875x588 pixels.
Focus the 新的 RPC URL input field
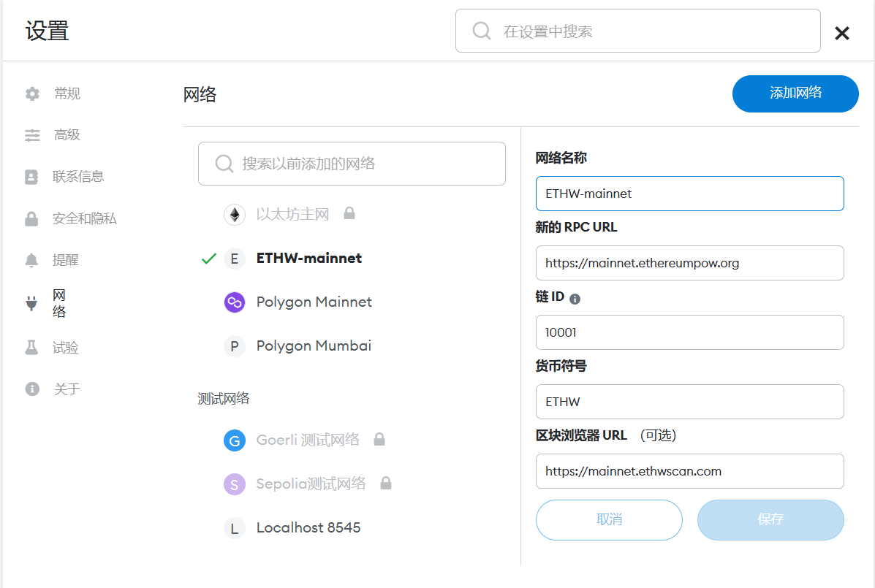tap(689, 263)
